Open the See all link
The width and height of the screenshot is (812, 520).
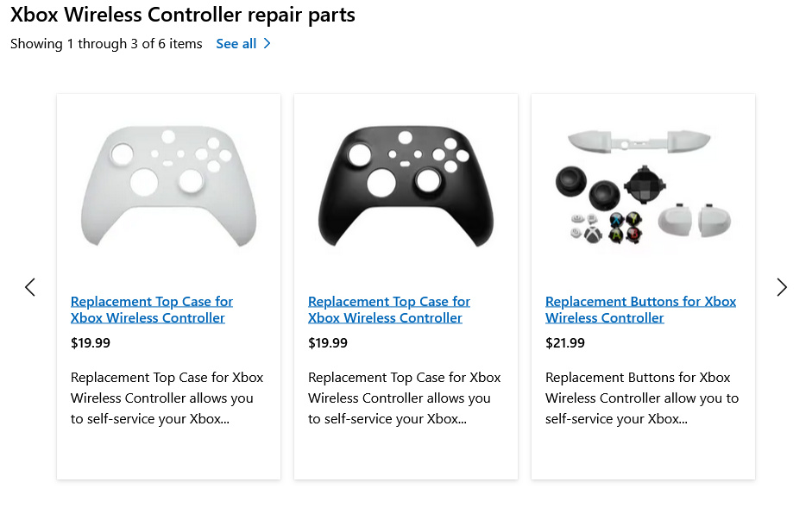point(236,43)
